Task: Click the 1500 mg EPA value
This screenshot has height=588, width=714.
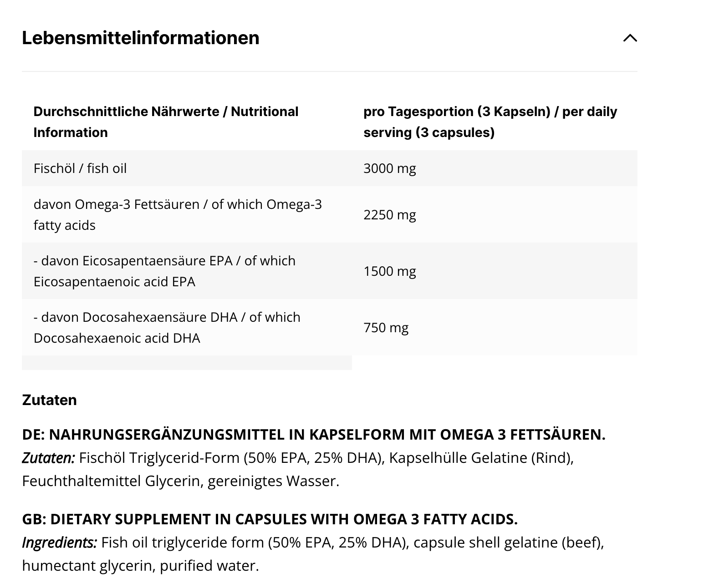Action: point(389,271)
